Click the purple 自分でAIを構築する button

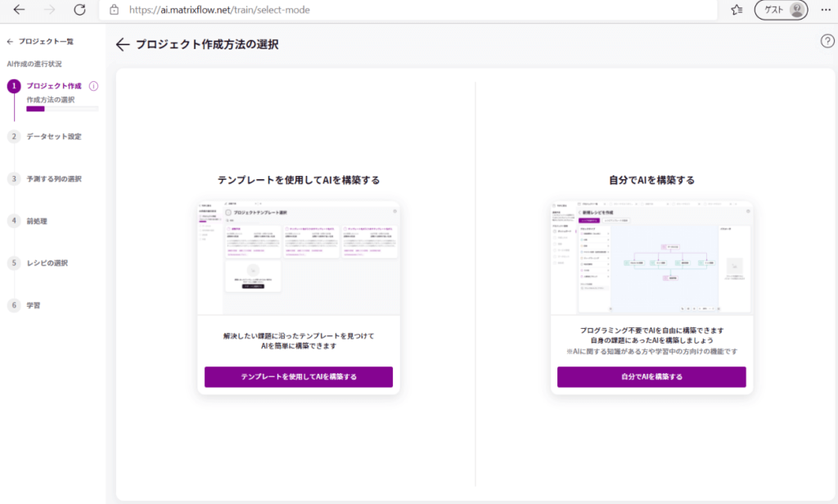(651, 377)
